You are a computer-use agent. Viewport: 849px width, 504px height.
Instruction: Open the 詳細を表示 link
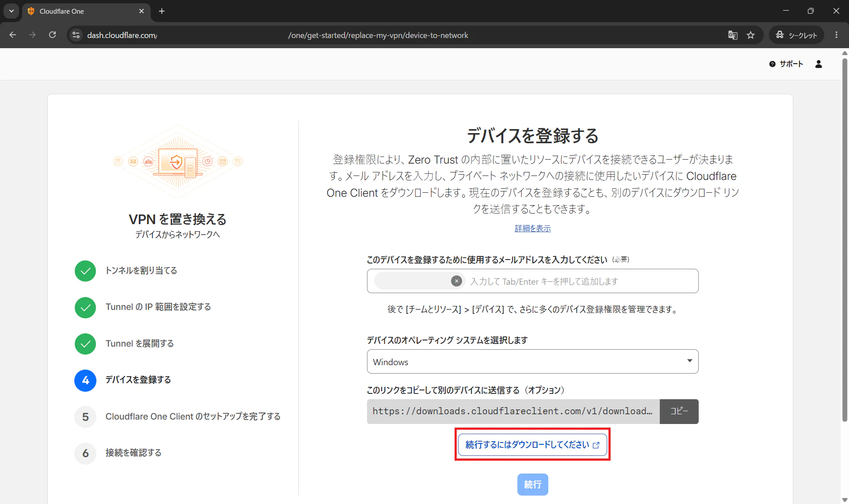(532, 228)
